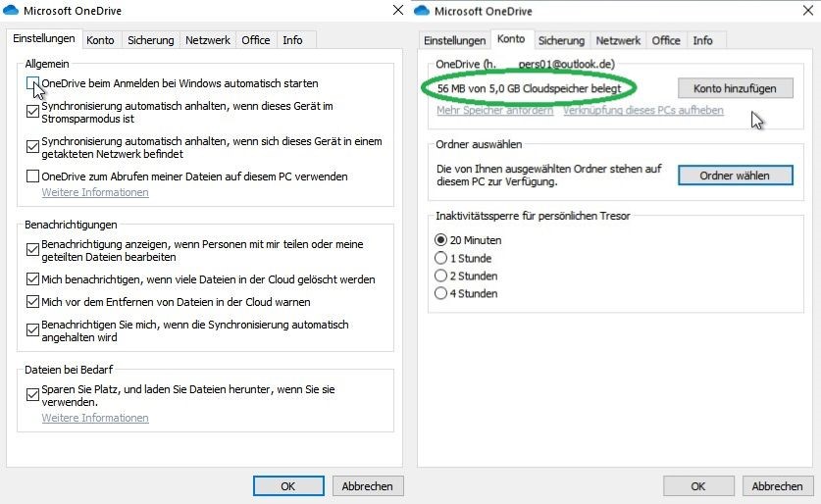This screenshot has width=821, height=504.
Task: Click the Benachrichtigungen group heading
Action: (71, 225)
